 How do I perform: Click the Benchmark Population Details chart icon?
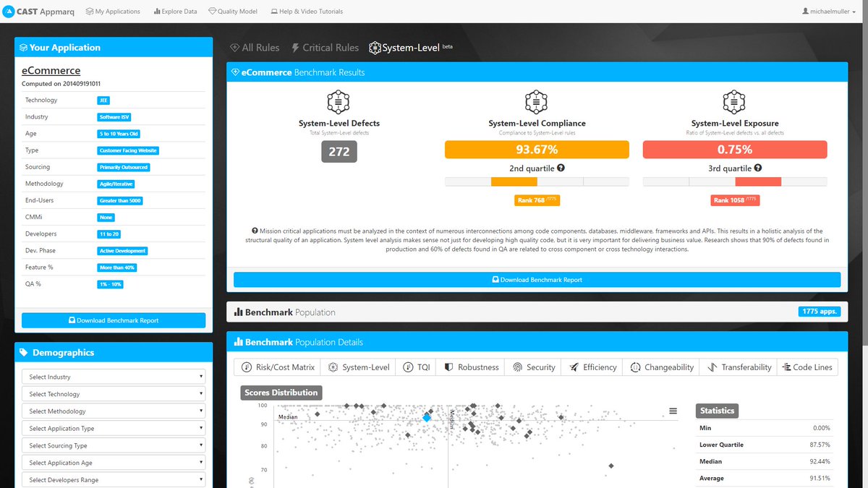coord(238,342)
